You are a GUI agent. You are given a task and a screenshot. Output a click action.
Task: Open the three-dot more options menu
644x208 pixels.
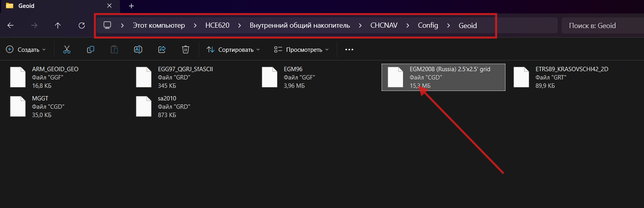(349, 49)
